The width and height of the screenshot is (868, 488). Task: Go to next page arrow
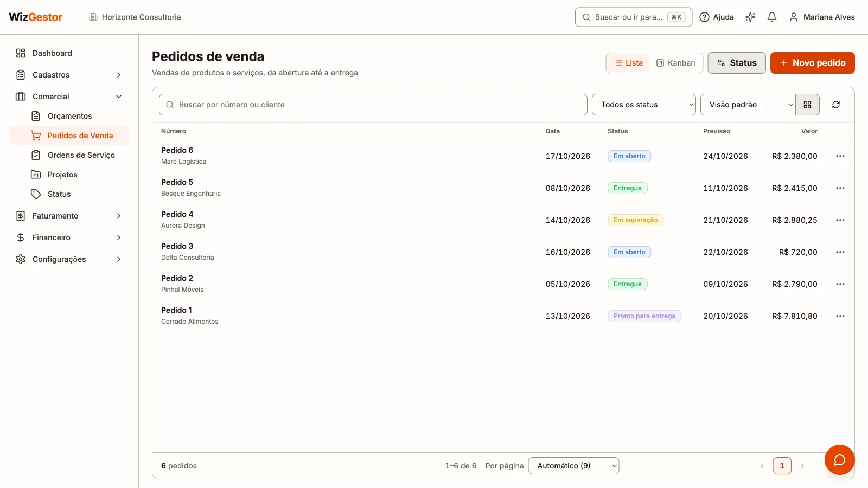802,466
